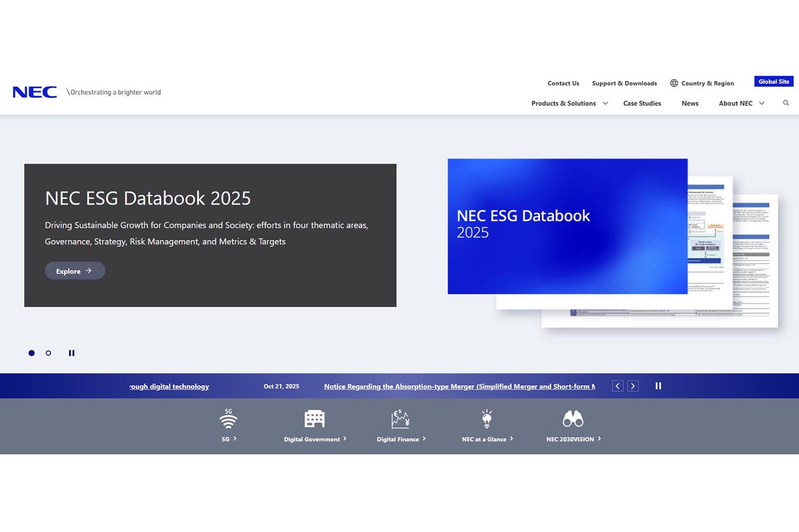The width and height of the screenshot is (799, 532).
Task: Show the next news ticker item
Action: pos(633,386)
